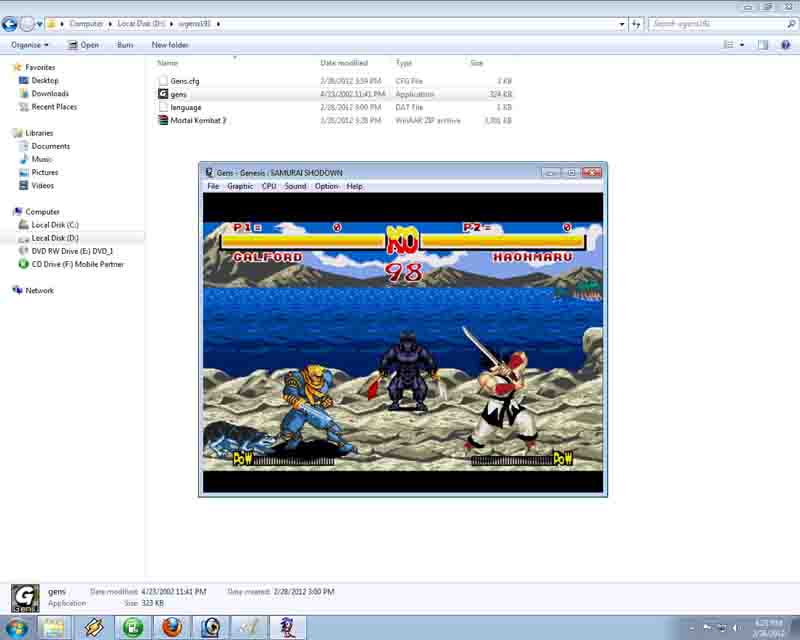Open Local Disk (C:) in sidebar
The width and height of the screenshot is (800, 640).
coord(55,225)
